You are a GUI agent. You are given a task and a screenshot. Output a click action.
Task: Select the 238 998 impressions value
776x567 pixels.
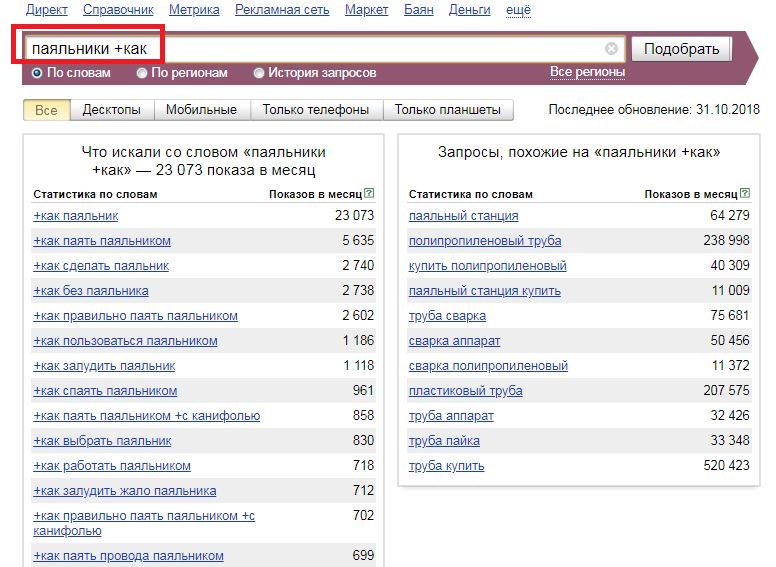(727, 241)
